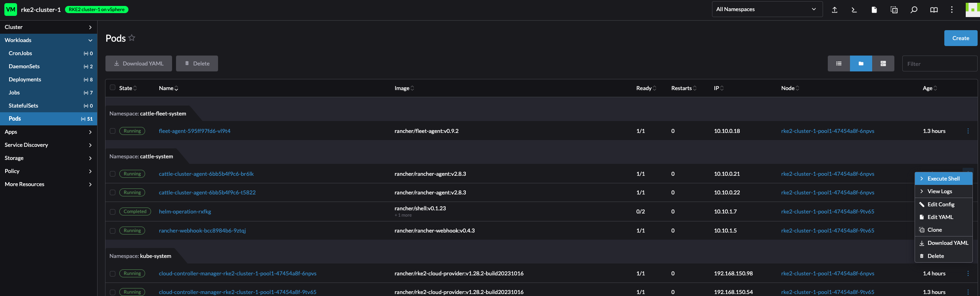The width and height of the screenshot is (980, 296).
Task: Check the helm-operation-rxfkg row checkbox
Action: [x=113, y=212]
